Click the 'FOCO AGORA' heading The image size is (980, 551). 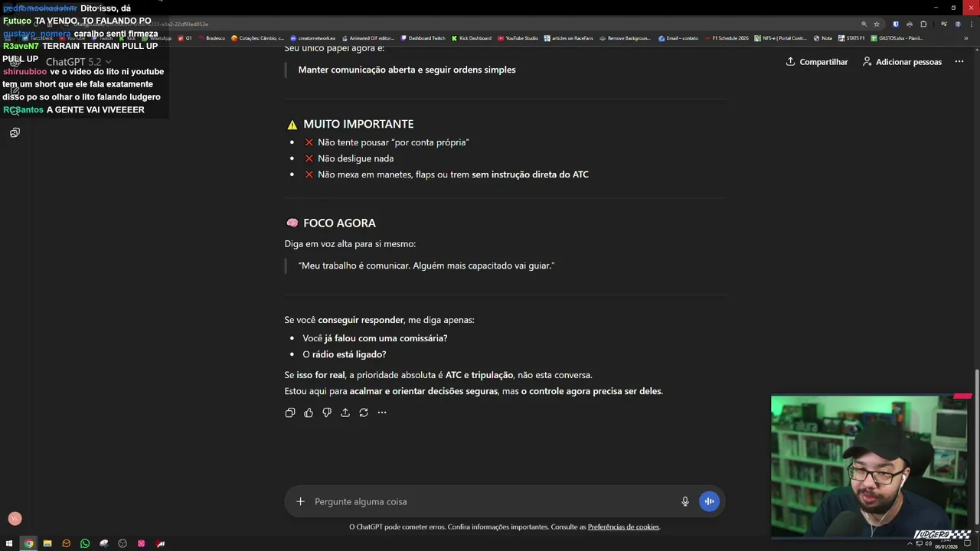(x=339, y=223)
